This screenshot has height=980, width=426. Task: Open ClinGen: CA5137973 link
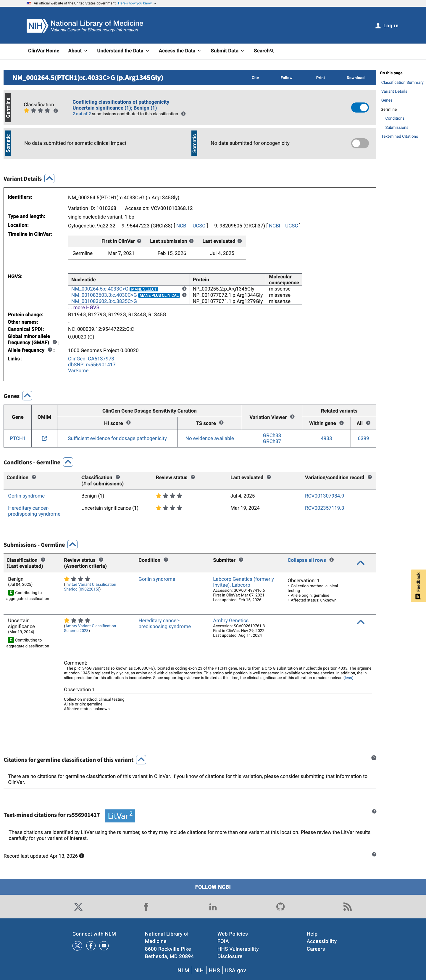[91, 359]
